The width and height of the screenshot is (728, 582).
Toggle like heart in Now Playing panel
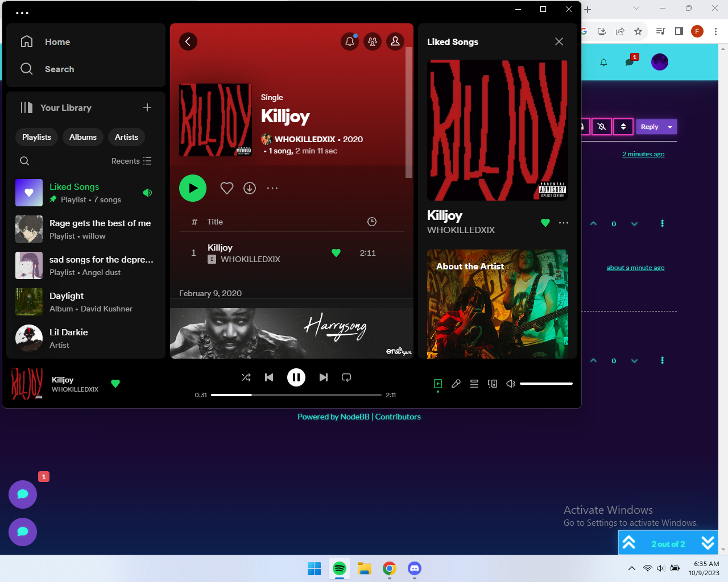pos(545,223)
